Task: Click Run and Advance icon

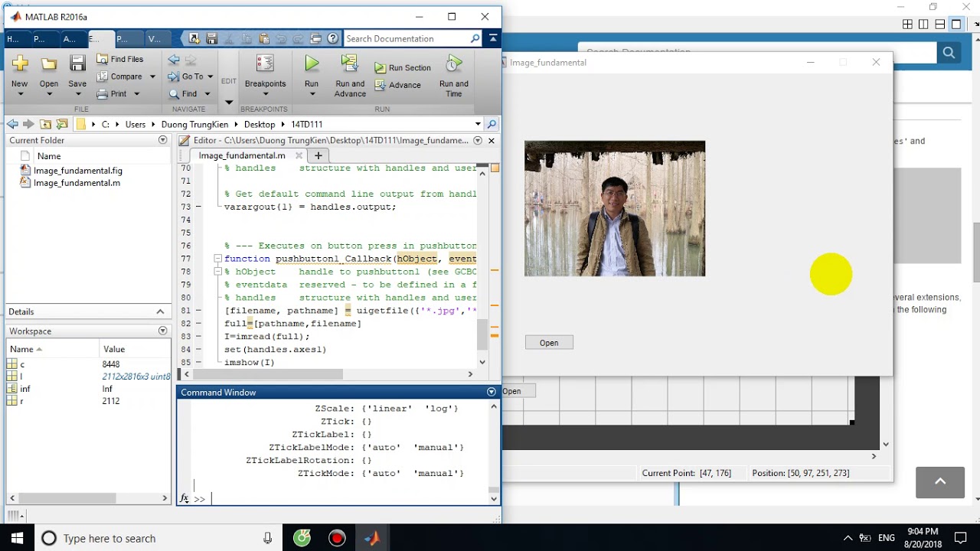Action: point(350,64)
